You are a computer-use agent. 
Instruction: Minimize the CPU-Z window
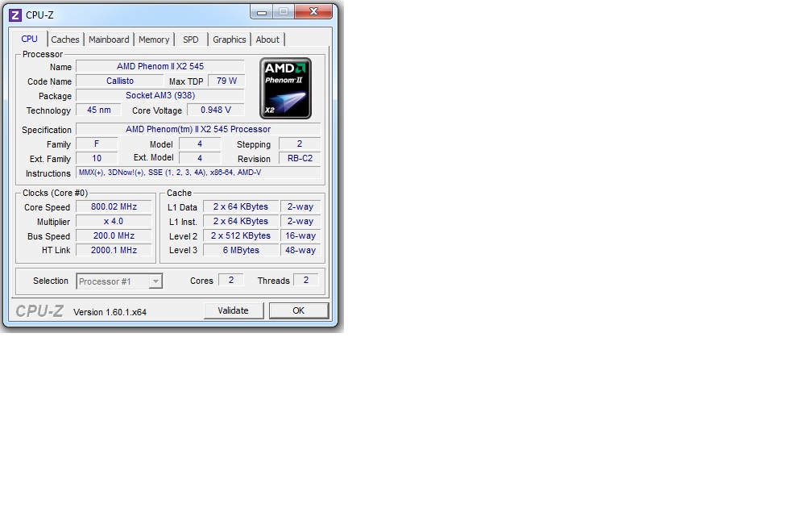[262, 11]
